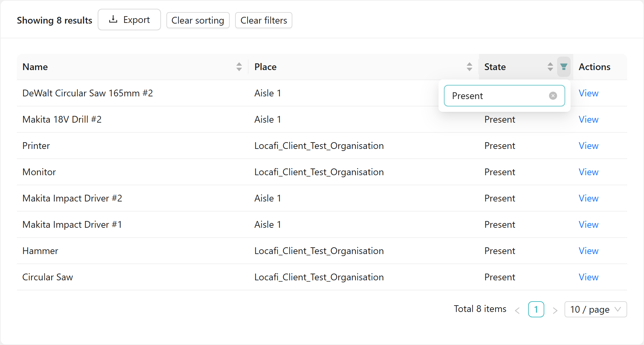This screenshot has height=345, width=644.
Task: Sort the table by State column
Action: click(x=550, y=67)
